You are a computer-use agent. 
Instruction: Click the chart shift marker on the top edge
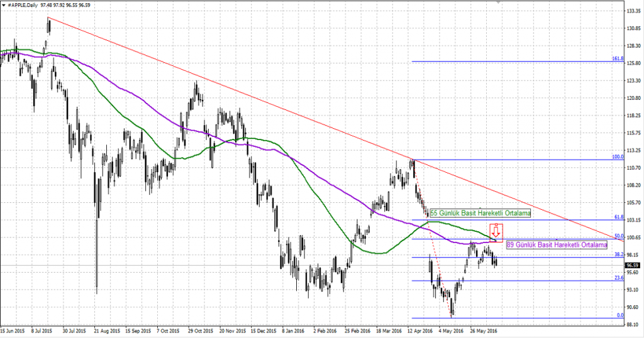click(x=498, y=2)
